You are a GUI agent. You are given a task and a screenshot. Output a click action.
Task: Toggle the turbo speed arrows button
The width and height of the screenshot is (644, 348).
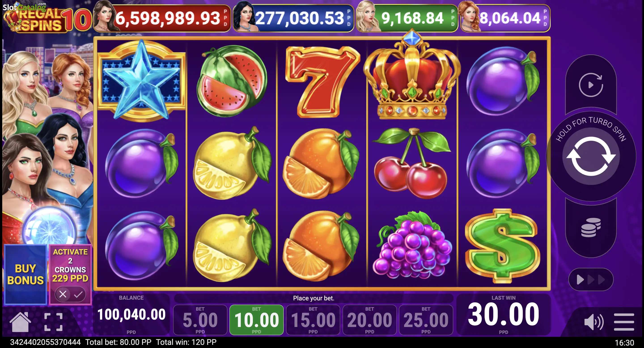591,280
